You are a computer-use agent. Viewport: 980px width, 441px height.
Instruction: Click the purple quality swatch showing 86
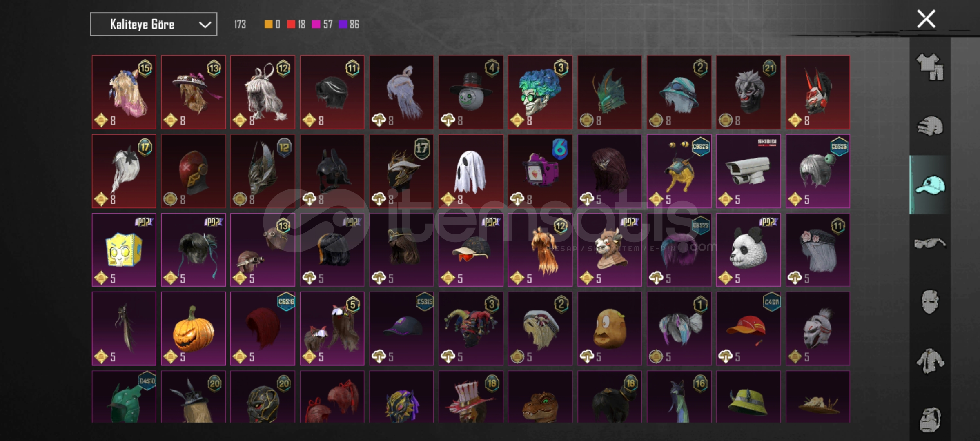pyautogui.click(x=343, y=24)
